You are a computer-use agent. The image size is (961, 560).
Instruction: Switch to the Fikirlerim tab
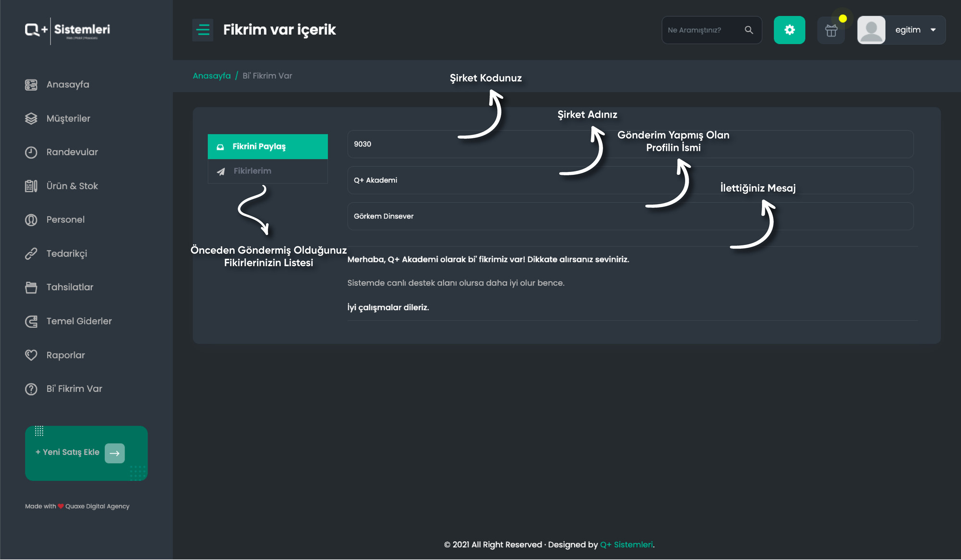pyautogui.click(x=268, y=171)
